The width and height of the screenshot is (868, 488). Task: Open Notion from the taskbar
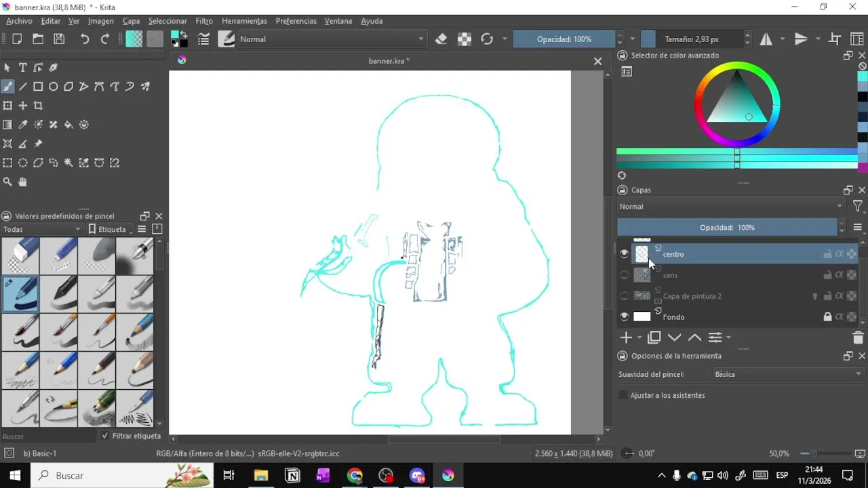[292, 475]
